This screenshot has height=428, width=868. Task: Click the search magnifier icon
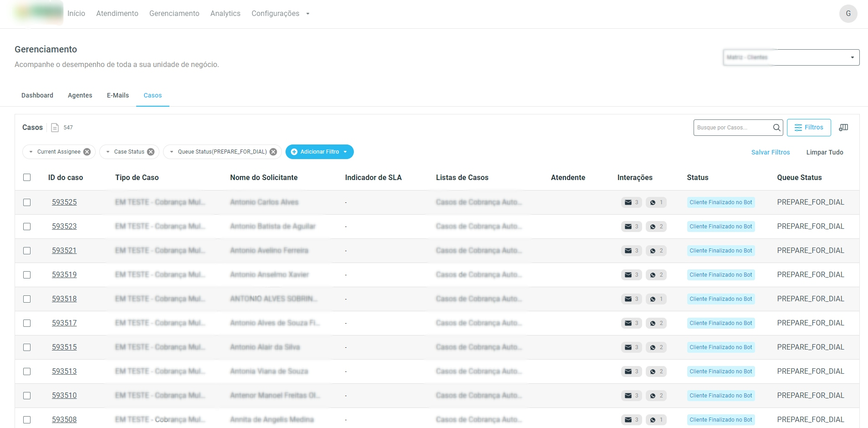776,128
